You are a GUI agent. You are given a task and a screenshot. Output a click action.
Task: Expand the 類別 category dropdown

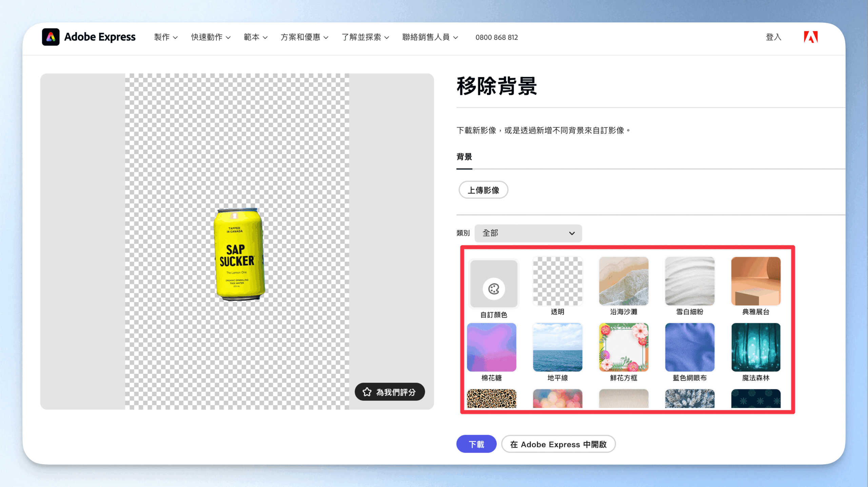coord(528,233)
